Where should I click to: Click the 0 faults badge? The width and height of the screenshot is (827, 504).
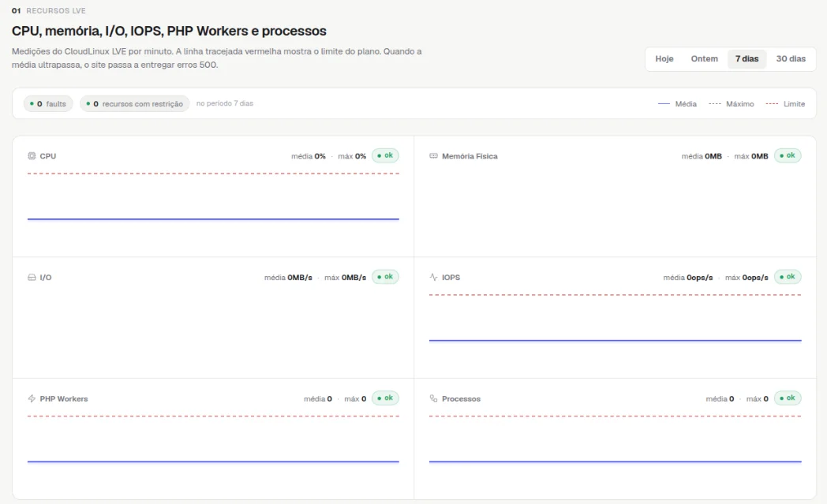(x=48, y=104)
